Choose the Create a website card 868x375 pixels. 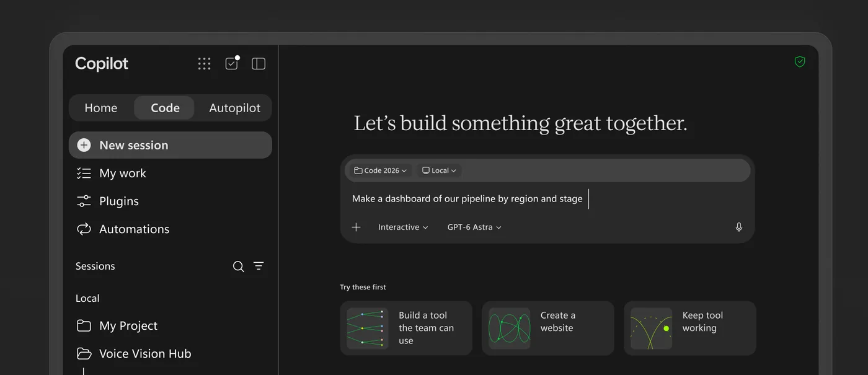pyautogui.click(x=548, y=329)
